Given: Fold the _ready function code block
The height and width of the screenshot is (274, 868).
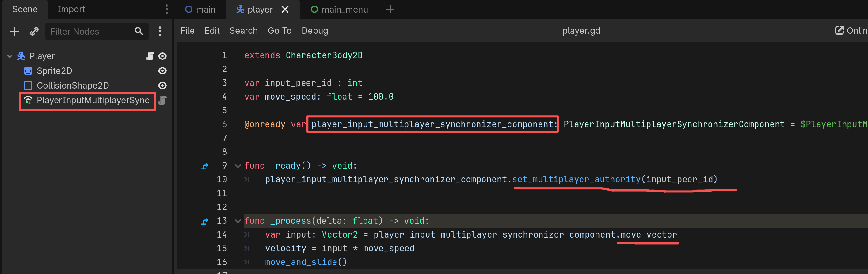Looking at the screenshot, I should [x=238, y=166].
